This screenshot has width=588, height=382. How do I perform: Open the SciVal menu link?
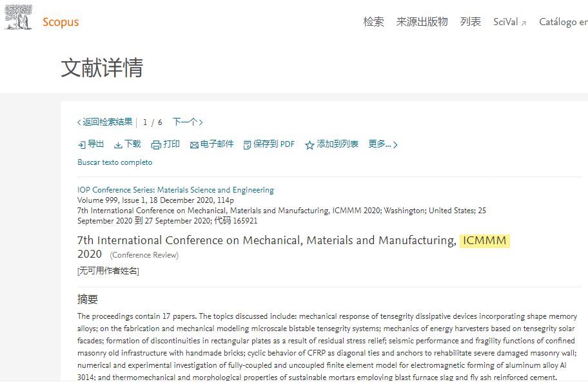pyautogui.click(x=505, y=22)
